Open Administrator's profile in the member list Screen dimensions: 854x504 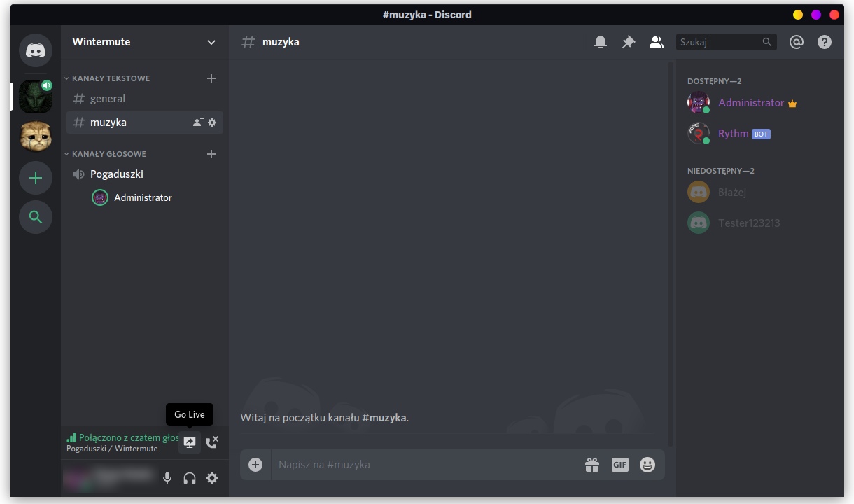coord(760,103)
